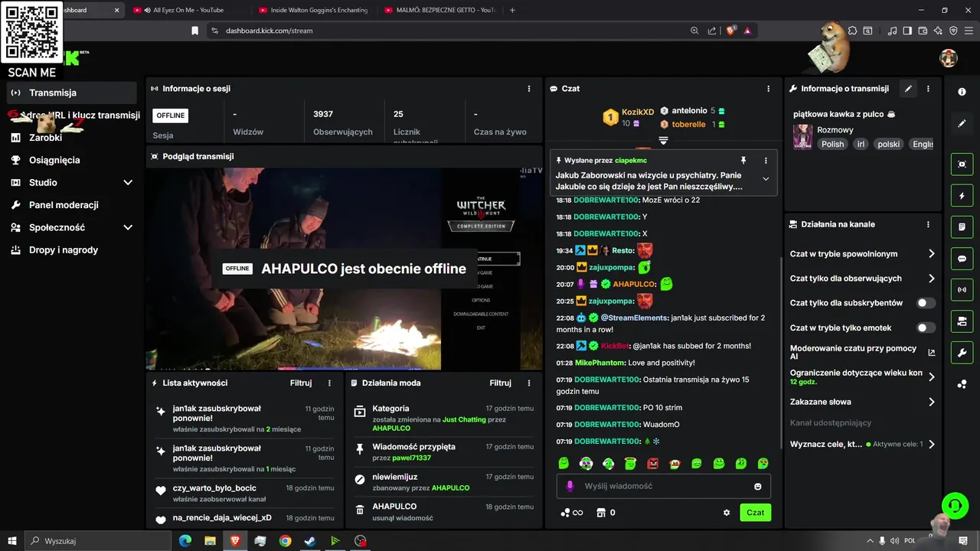Click Filtruj in Lista aktywności

click(301, 383)
